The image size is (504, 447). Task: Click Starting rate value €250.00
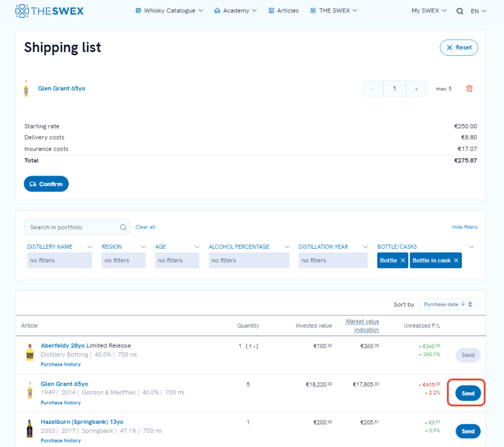(x=465, y=127)
